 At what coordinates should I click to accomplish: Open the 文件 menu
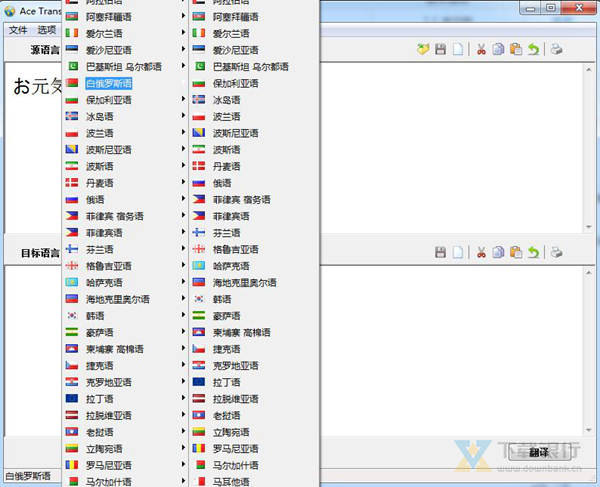[18, 30]
